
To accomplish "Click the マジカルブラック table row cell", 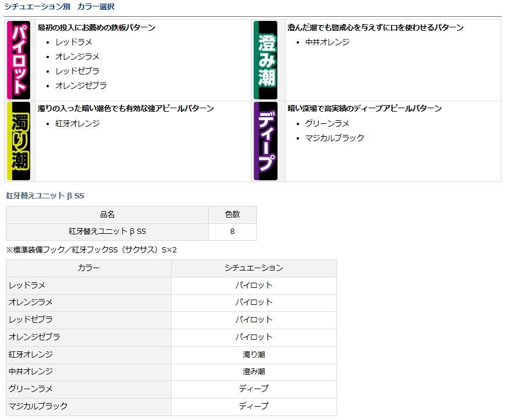I will pyautogui.click(x=38, y=406).
